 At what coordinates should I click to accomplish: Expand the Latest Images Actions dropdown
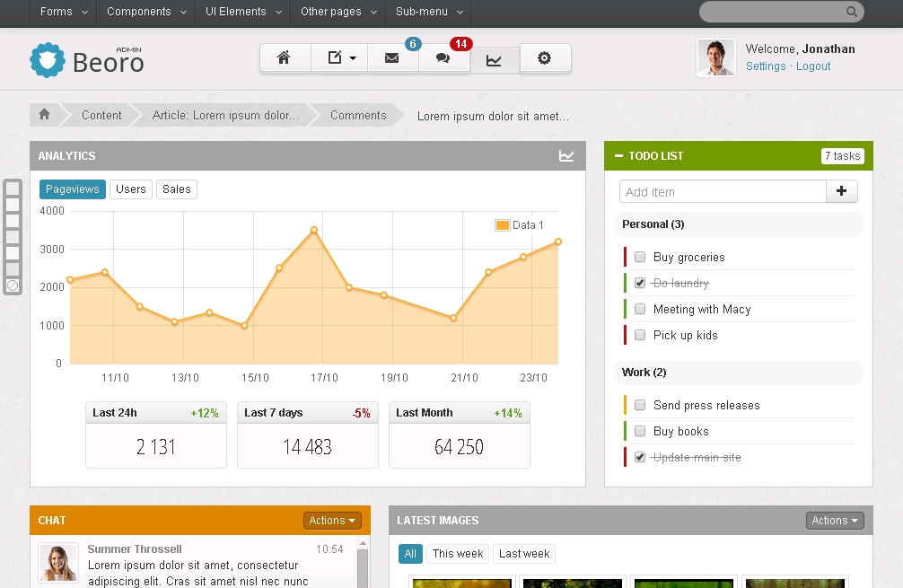click(836, 521)
